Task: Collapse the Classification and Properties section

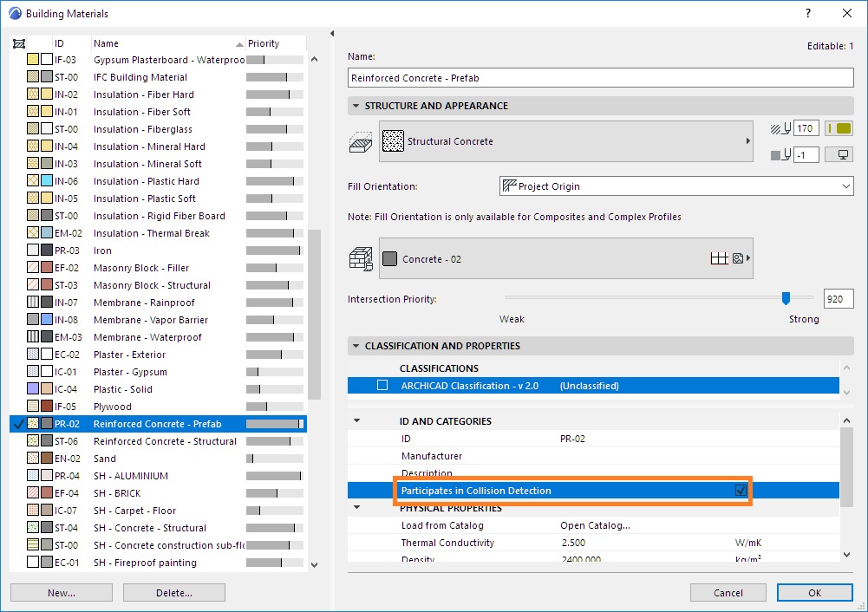Action: click(356, 346)
